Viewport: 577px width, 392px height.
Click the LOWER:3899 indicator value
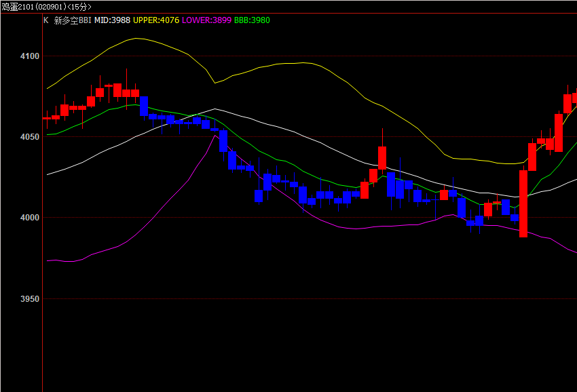point(207,20)
